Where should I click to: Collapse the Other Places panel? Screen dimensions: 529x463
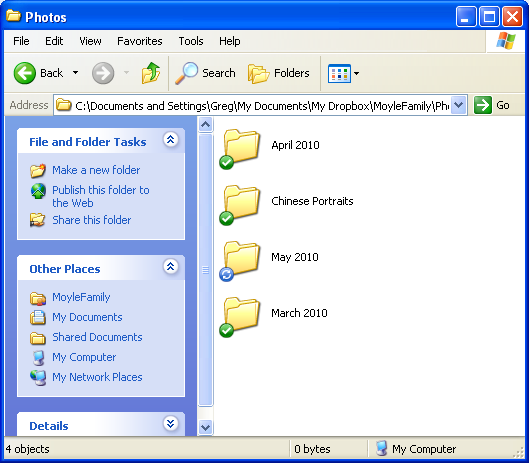(171, 267)
